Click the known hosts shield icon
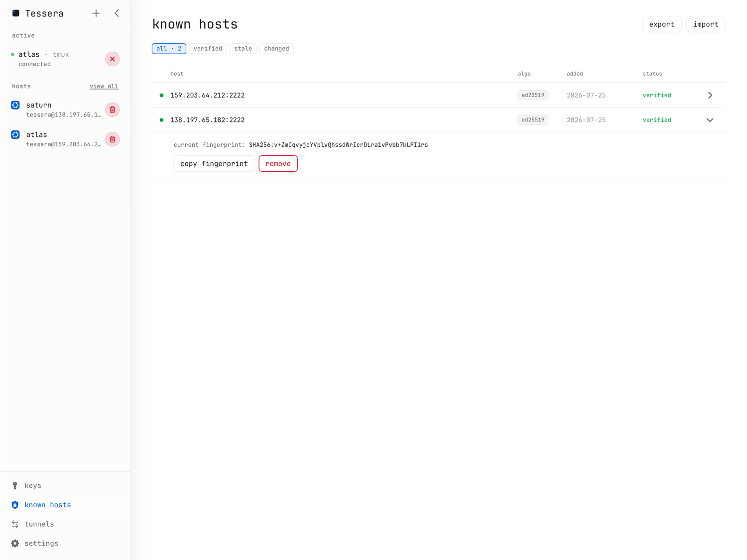 click(x=15, y=505)
